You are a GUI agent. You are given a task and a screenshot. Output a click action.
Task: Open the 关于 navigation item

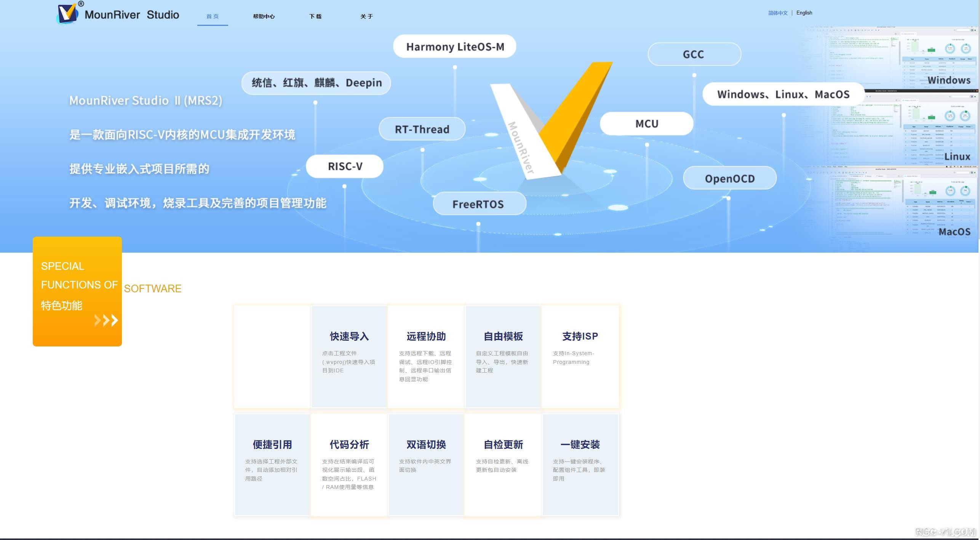366,16
